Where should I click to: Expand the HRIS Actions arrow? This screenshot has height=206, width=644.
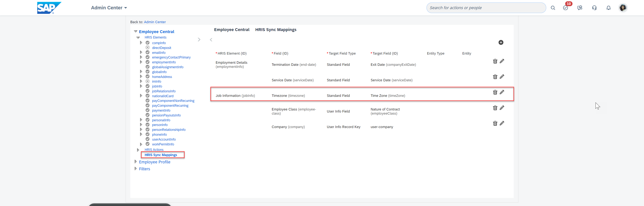point(138,150)
